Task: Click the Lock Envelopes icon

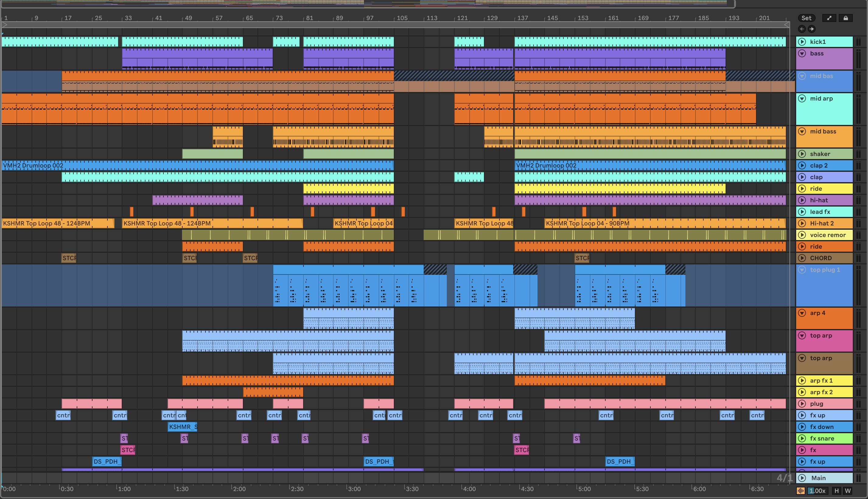Action: point(845,18)
